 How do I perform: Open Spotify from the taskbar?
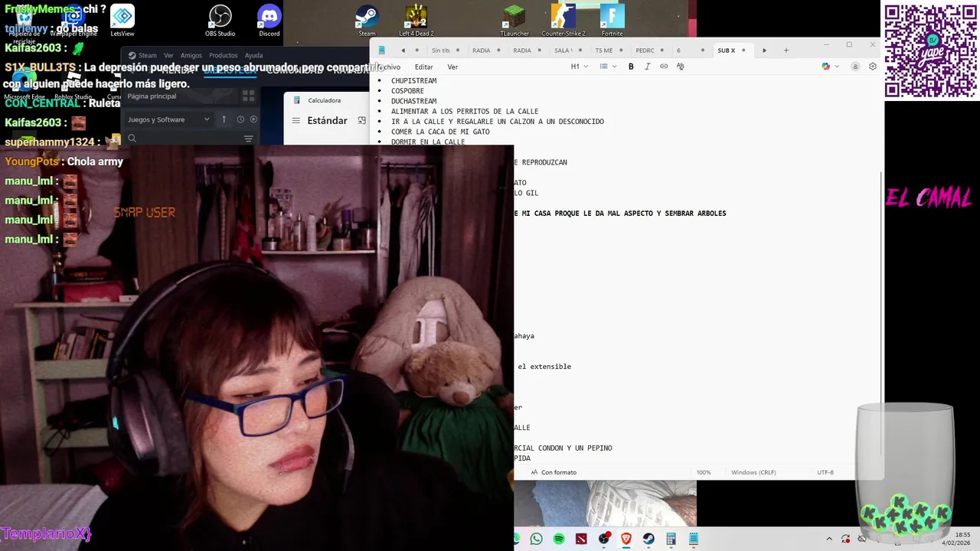pos(559,539)
